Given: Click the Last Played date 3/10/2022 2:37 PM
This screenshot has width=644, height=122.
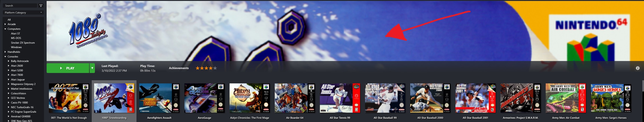Looking at the screenshot, I should click(114, 71).
